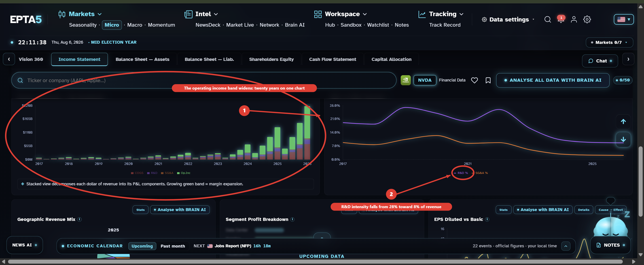Open the NEWS AI panel
Image resolution: width=644 pixels, height=265 pixels.
click(25, 245)
